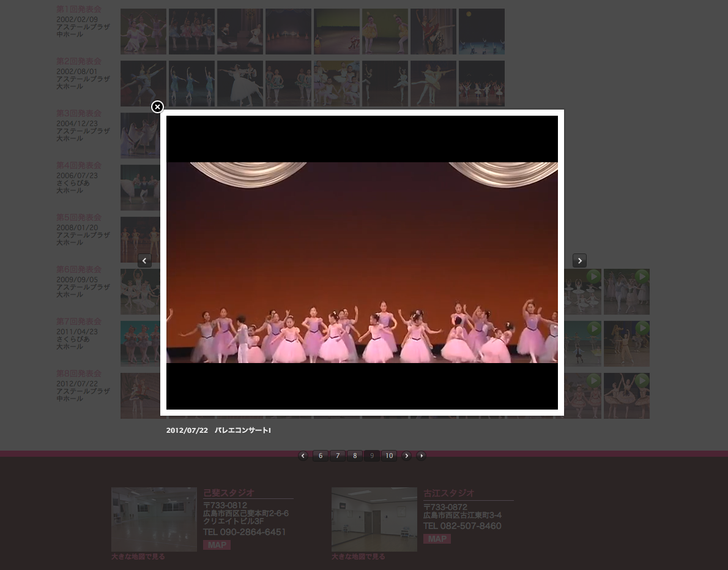Jump to lightbox page 8

(355, 456)
